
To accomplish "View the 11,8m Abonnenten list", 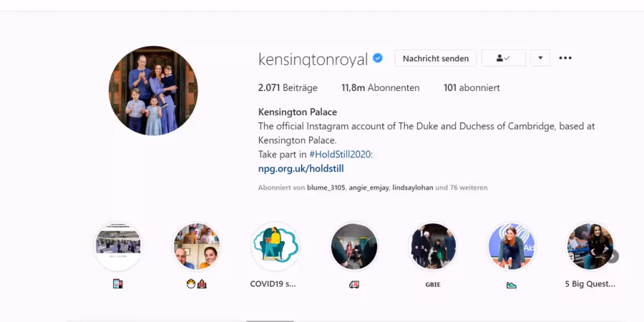I will click(x=381, y=87).
